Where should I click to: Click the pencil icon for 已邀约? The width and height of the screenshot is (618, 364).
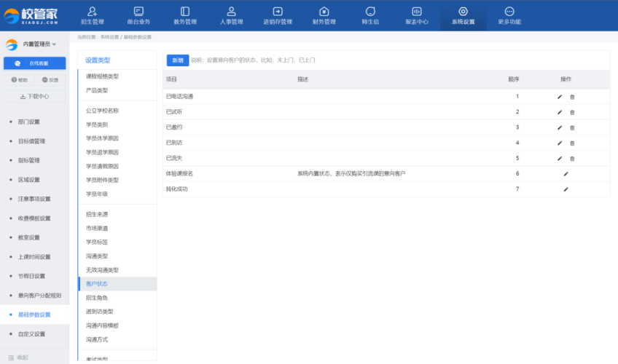coord(560,127)
